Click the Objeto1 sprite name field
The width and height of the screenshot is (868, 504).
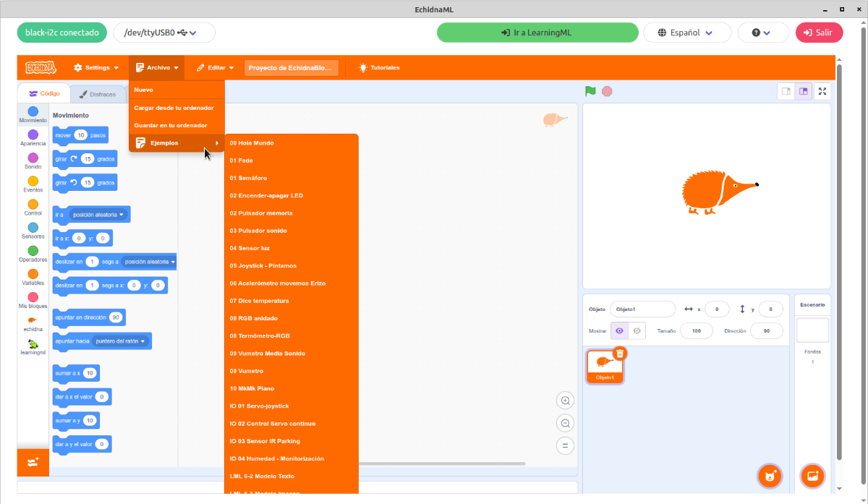point(642,309)
